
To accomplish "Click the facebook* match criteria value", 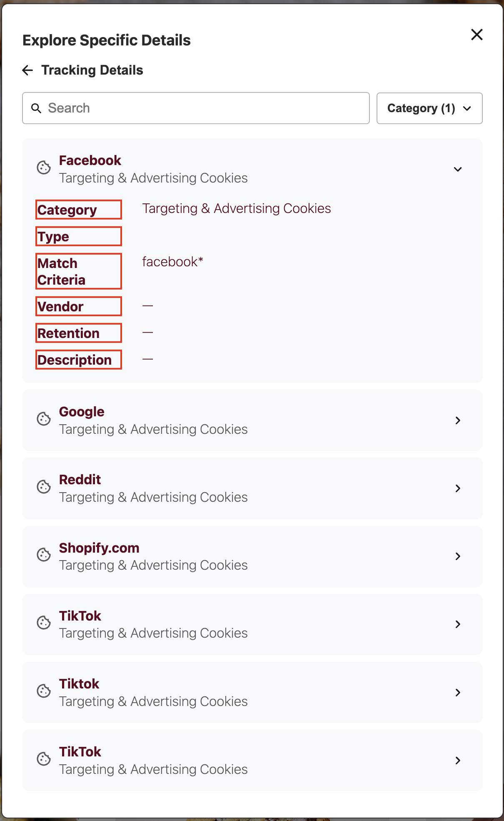I will (x=172, y=262).
